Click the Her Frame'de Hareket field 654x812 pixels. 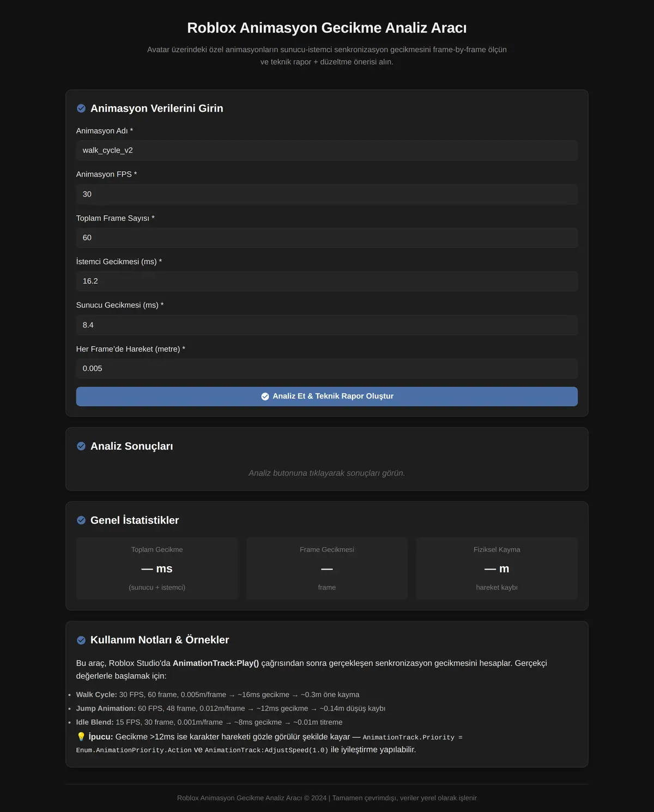tap(327, 368)
